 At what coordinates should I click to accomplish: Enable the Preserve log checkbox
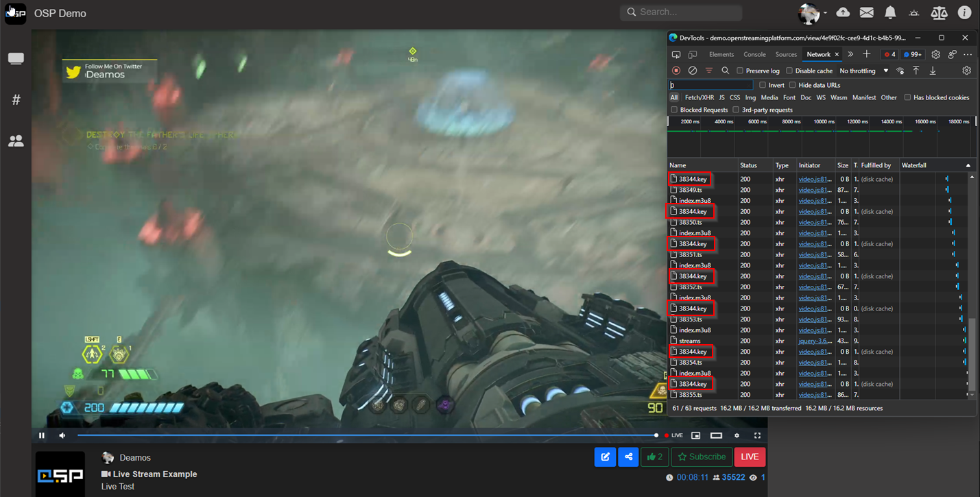pyautogui.click(x=740, y=71)
